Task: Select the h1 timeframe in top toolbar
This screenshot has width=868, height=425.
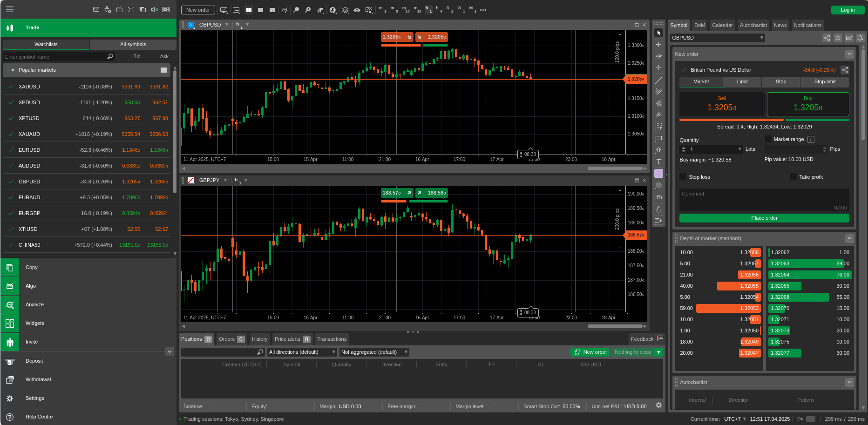Action: [428, 10]
